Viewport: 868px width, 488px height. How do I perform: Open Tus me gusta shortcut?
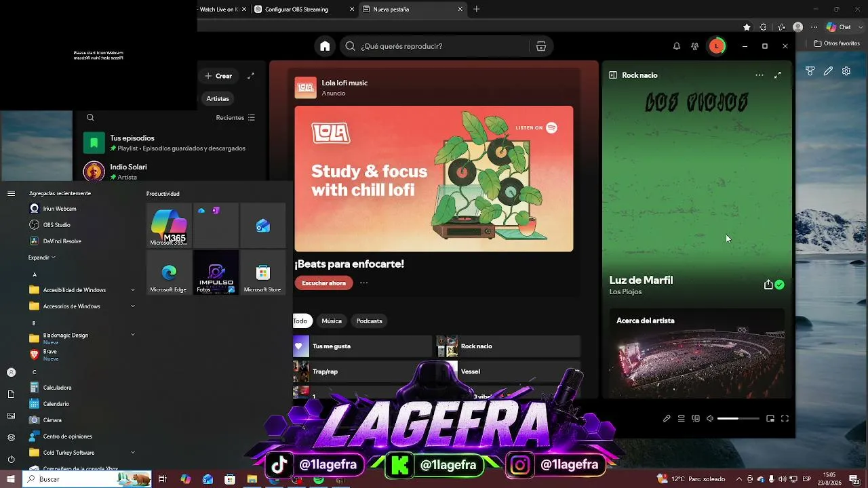[362, 346]
